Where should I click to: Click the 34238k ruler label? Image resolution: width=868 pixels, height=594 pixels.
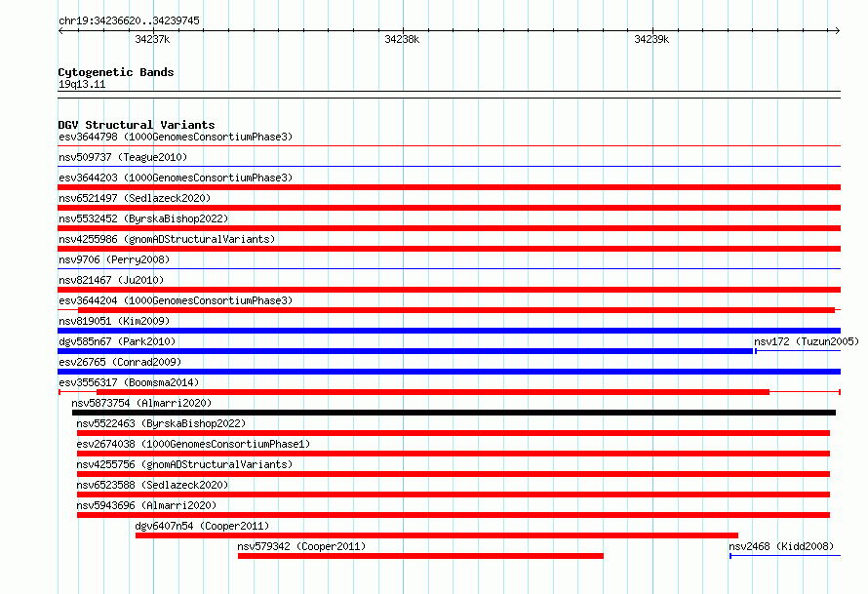pyautogui.click(x=402, y=39)
